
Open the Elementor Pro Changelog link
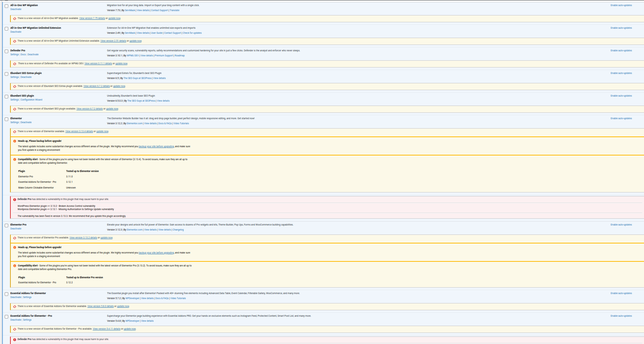point(178,230)
